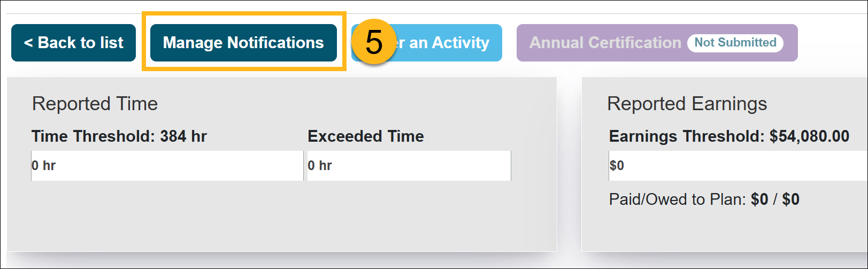The width and height of the screenshot is (868, 269).
Task: Click the 'Earnings Threshold: $54,080.00' label
Action: (728, 136)
